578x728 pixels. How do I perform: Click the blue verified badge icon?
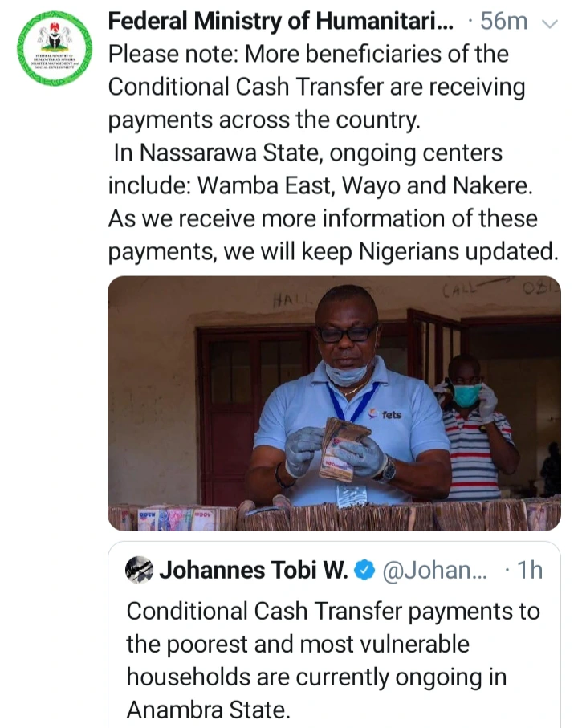pos(365,570)
